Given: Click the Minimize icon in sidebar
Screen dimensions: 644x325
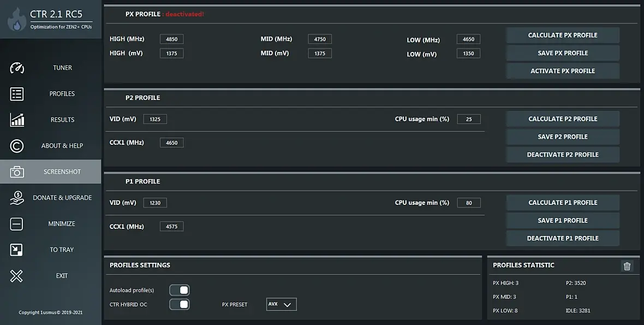Looking at the screenshot, I should 16,224.
